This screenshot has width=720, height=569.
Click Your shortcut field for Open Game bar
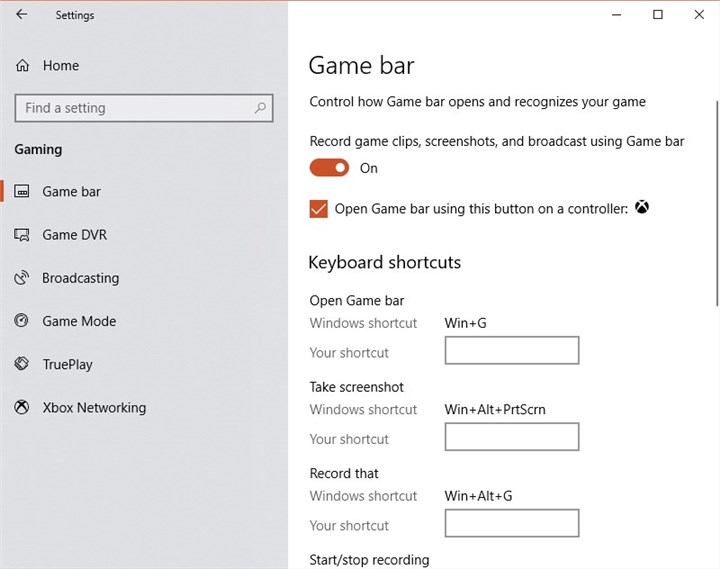pyautogui.click(x=512, y=350)
